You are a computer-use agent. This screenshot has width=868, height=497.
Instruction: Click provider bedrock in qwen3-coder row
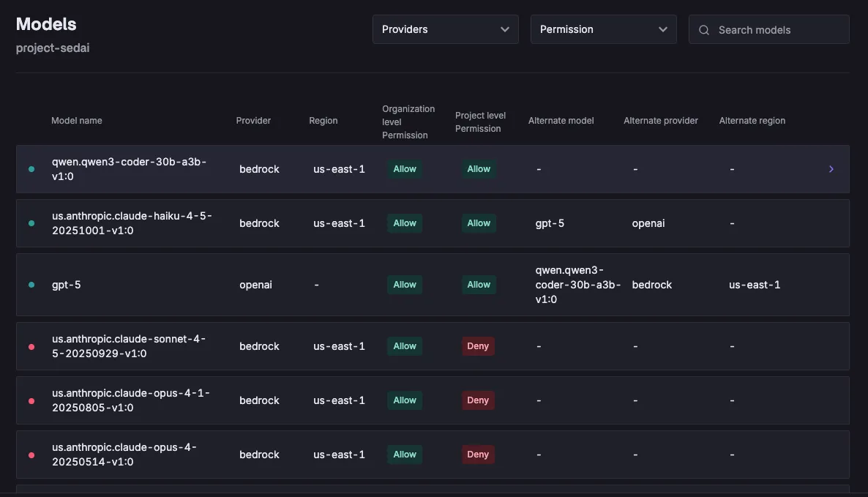[x=259, y=169]
